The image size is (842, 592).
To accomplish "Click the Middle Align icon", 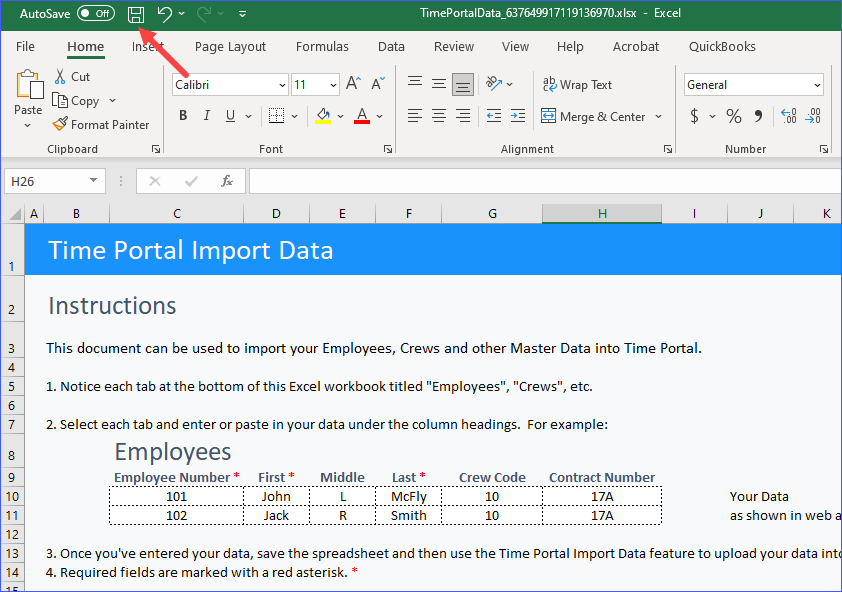I will tap(439, 83).
